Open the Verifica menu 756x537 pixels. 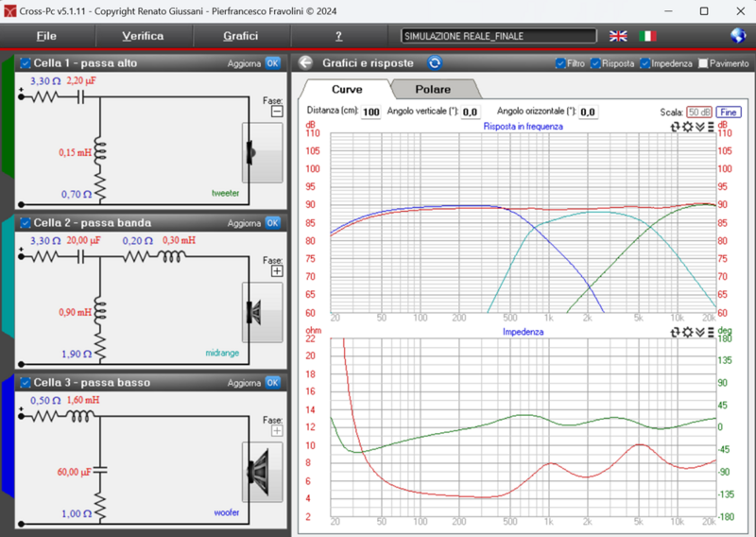click(x=143, y=36)
